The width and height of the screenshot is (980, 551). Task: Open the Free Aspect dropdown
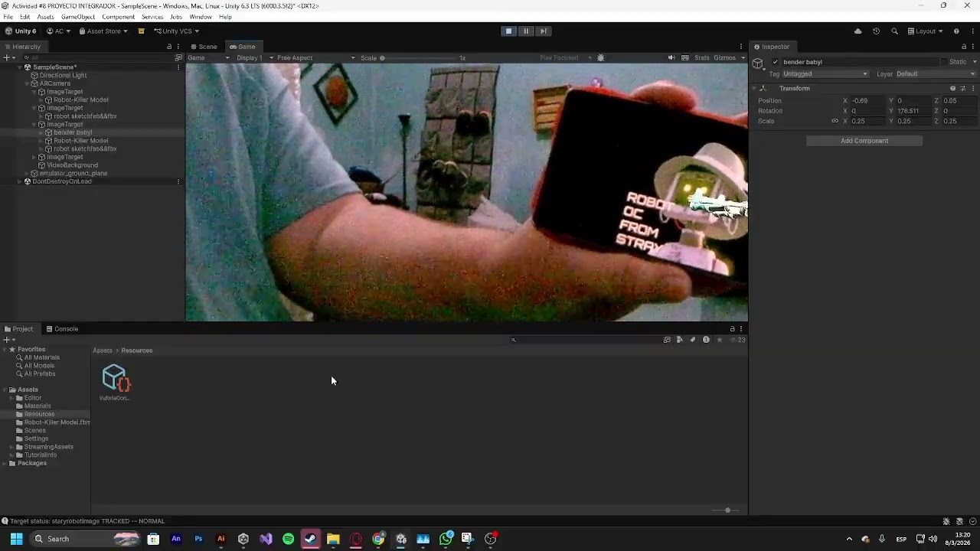[x=316, y=58]
